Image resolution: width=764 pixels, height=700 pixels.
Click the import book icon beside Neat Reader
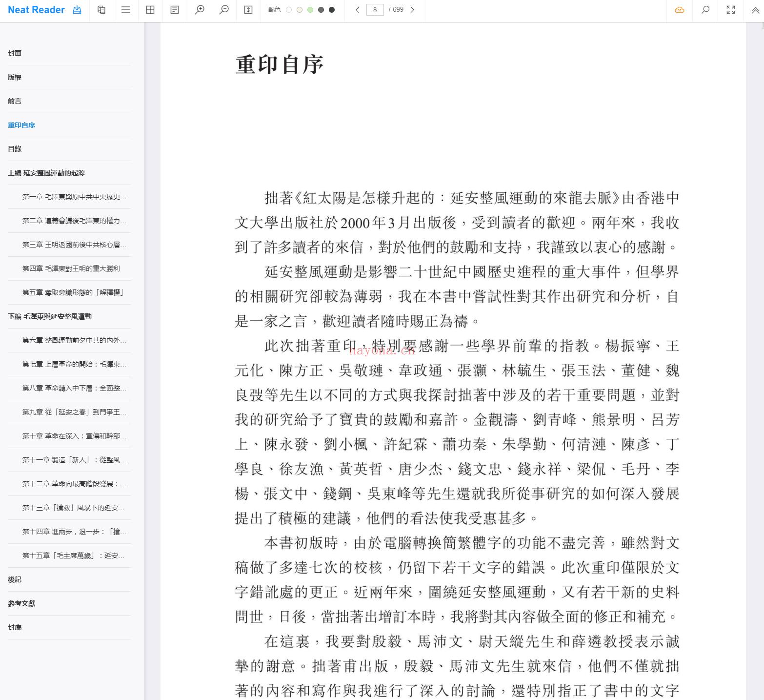(x=77, y=10)
